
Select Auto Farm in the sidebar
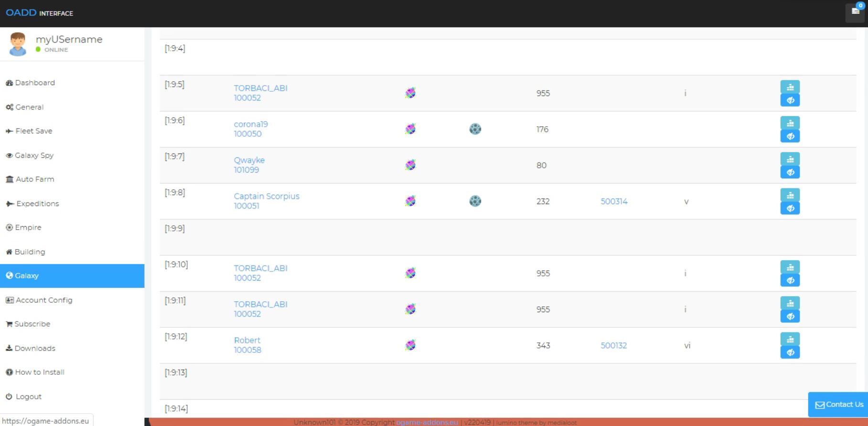click(x=34, y=179)
